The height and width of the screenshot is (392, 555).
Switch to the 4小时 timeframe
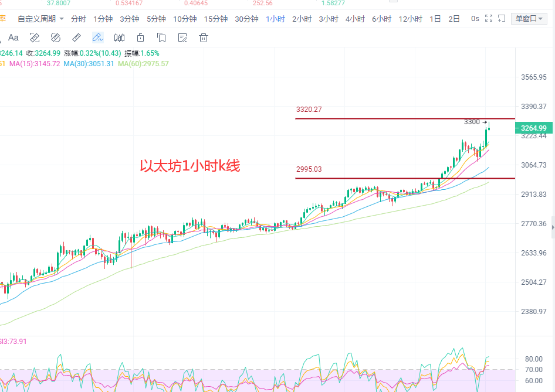tap(355, 19)
